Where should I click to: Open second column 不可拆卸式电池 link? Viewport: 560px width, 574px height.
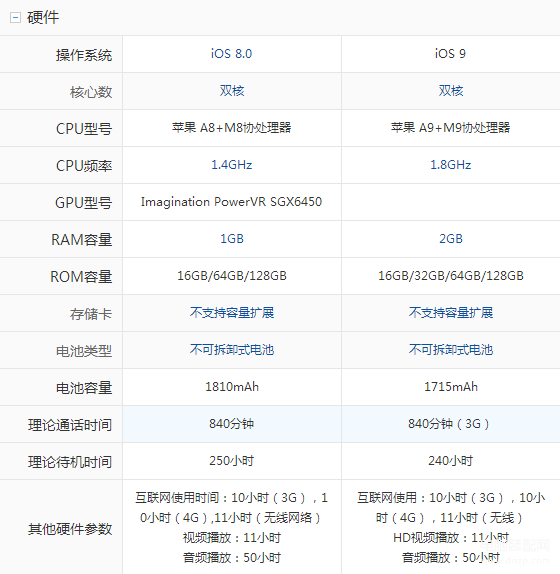[451, 350]
